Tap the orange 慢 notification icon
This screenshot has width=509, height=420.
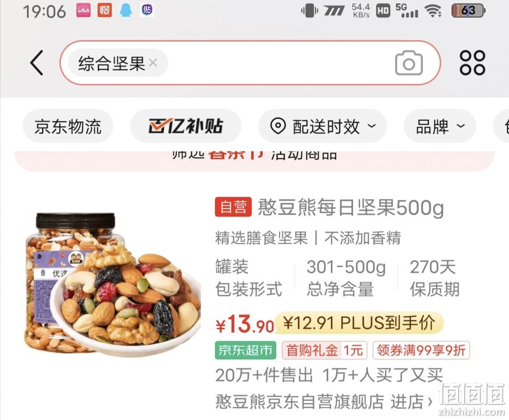coord(105,10)
